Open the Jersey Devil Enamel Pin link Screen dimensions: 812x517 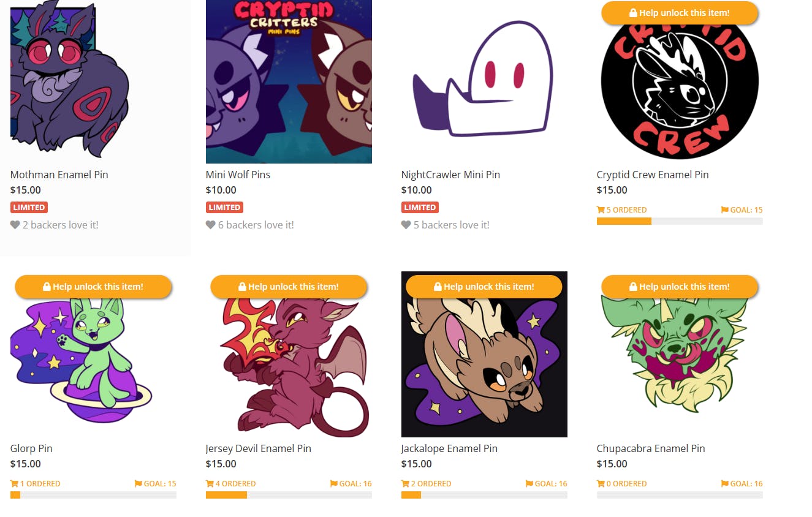[258, 448]
